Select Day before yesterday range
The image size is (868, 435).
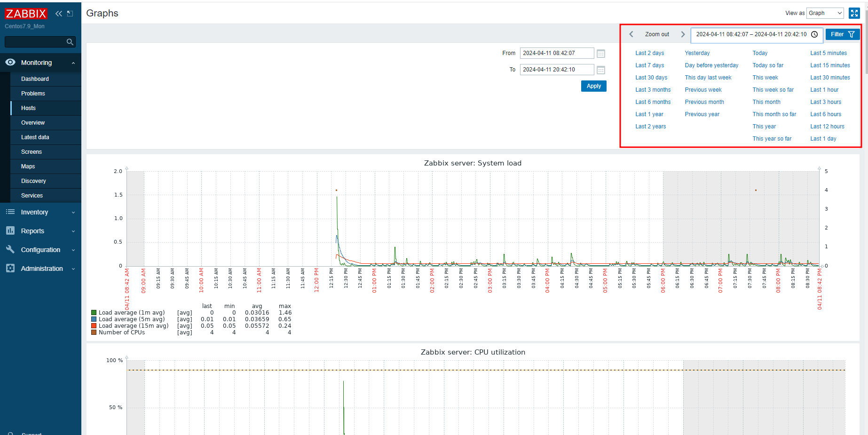pyautogui.click(x=711, y=65)
